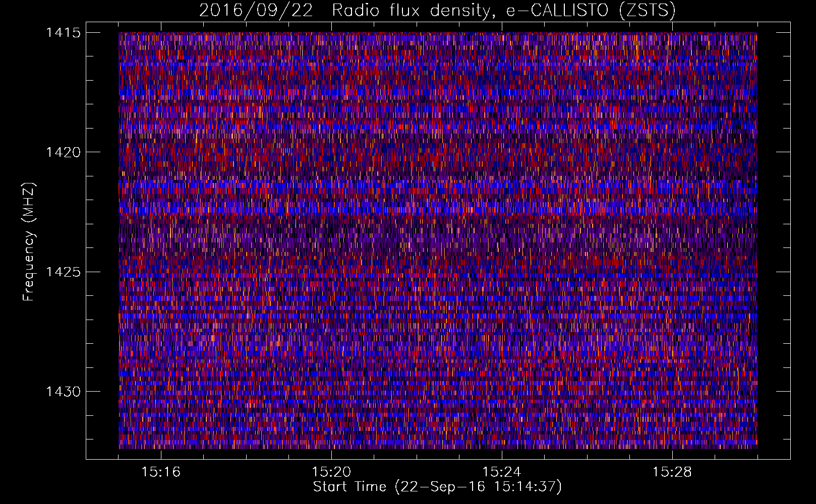Click the 15:24 time axis label
Viewport: 816px width, 504px height.
502,472
